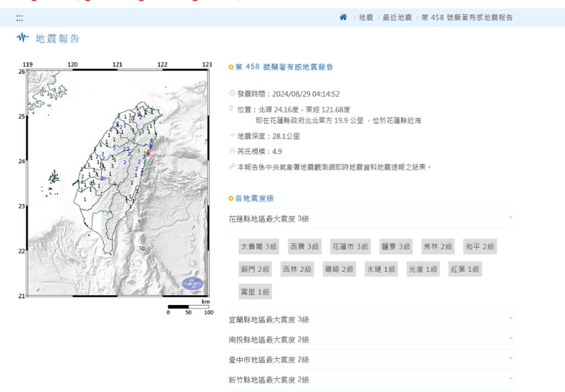Select the 富里 1級 intensity tag

tap(255, 292)
